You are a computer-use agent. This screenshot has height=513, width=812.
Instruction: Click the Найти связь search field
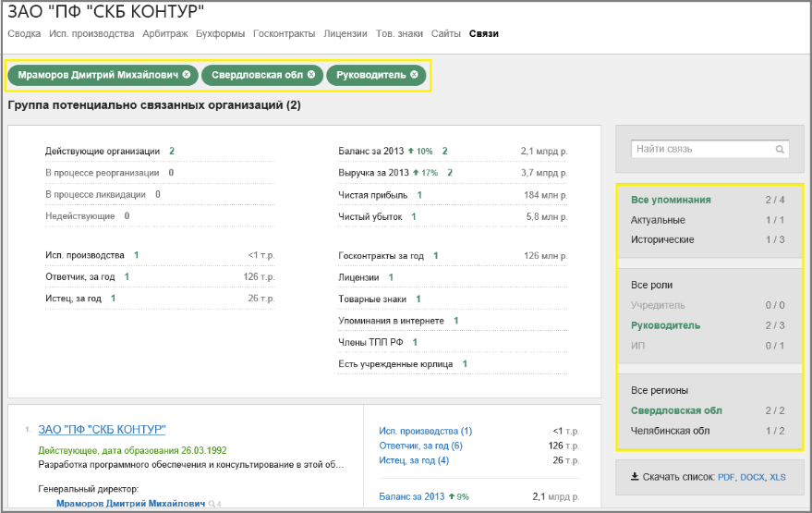709,149
